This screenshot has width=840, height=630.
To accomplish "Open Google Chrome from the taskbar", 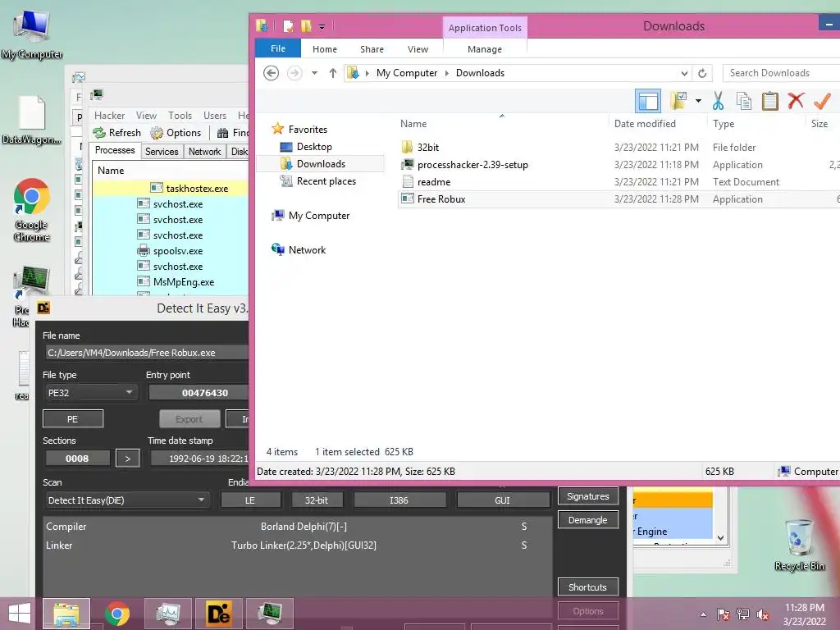I will tap(116, 614).
